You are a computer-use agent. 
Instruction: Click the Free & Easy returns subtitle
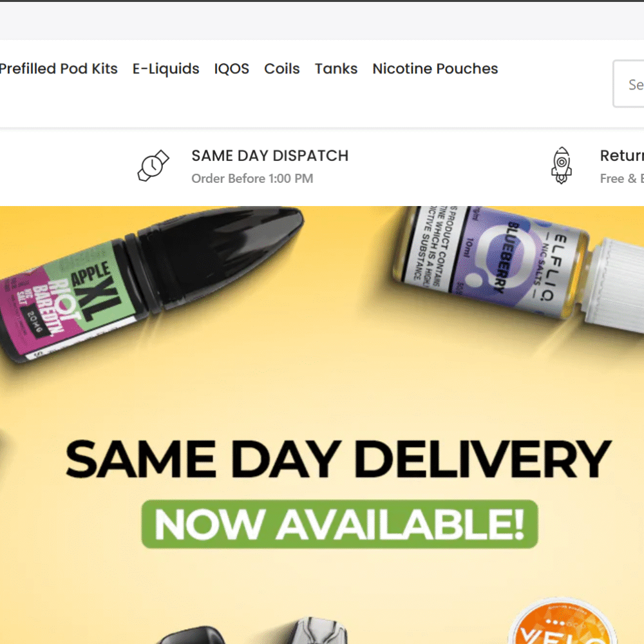coord(622,178)
